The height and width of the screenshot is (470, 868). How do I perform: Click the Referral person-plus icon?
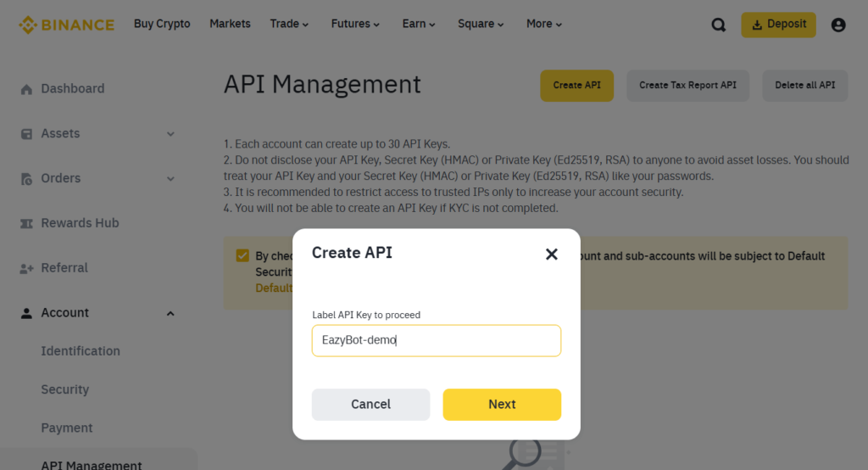pyautogui.click(x=26, y=268)
